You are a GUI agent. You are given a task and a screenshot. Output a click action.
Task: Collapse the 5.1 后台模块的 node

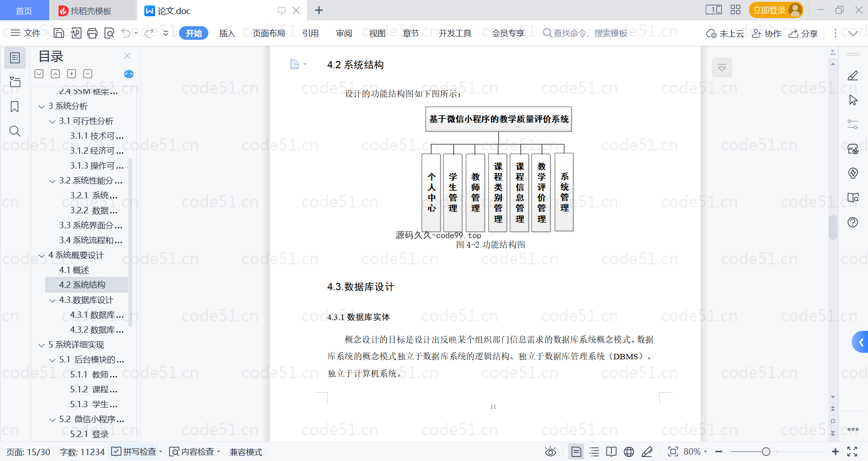click(x=52, y=360)
